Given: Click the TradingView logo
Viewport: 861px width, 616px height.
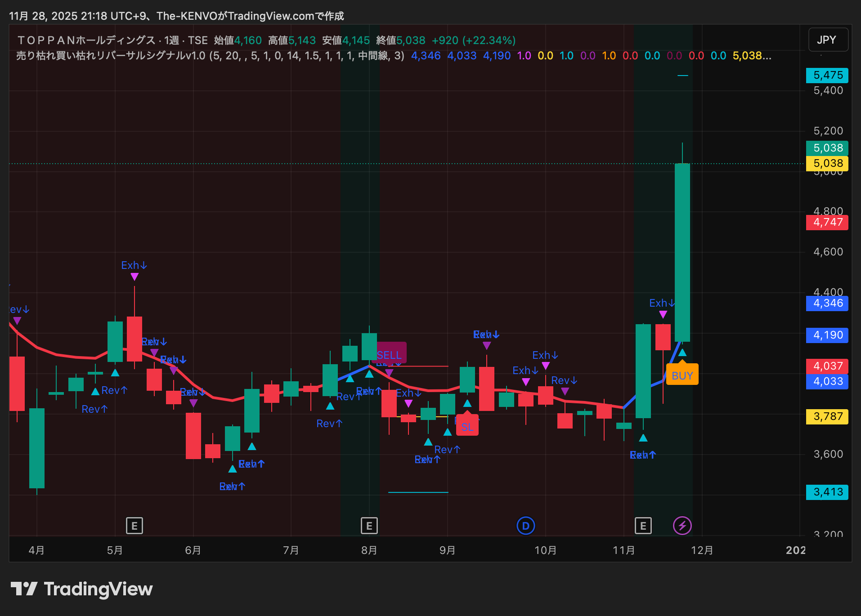Looking at the screenshot, I should point(82,589).
